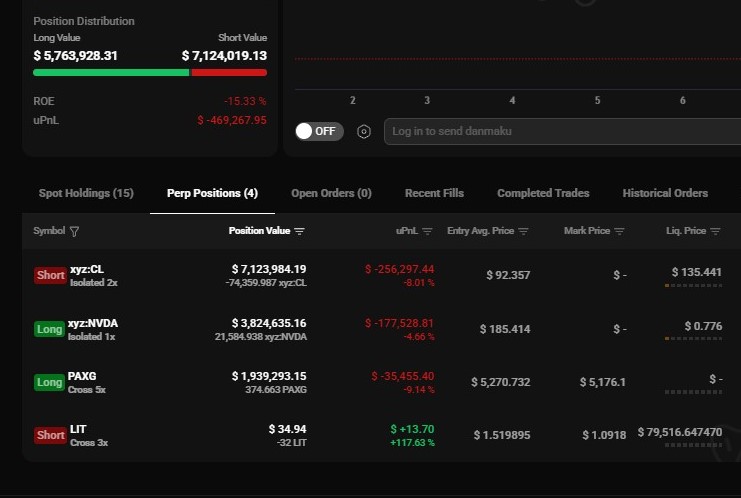Open the Open Orders (0) tab

[331, 193]
